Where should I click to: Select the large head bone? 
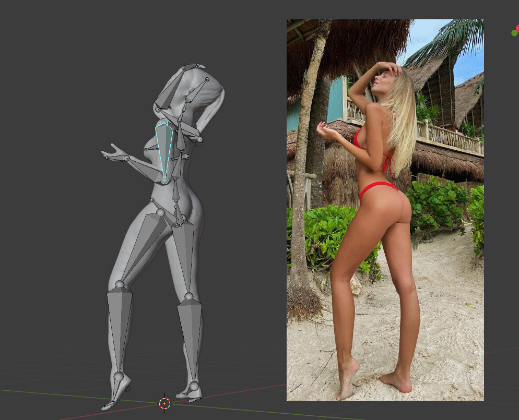[170, 88]
